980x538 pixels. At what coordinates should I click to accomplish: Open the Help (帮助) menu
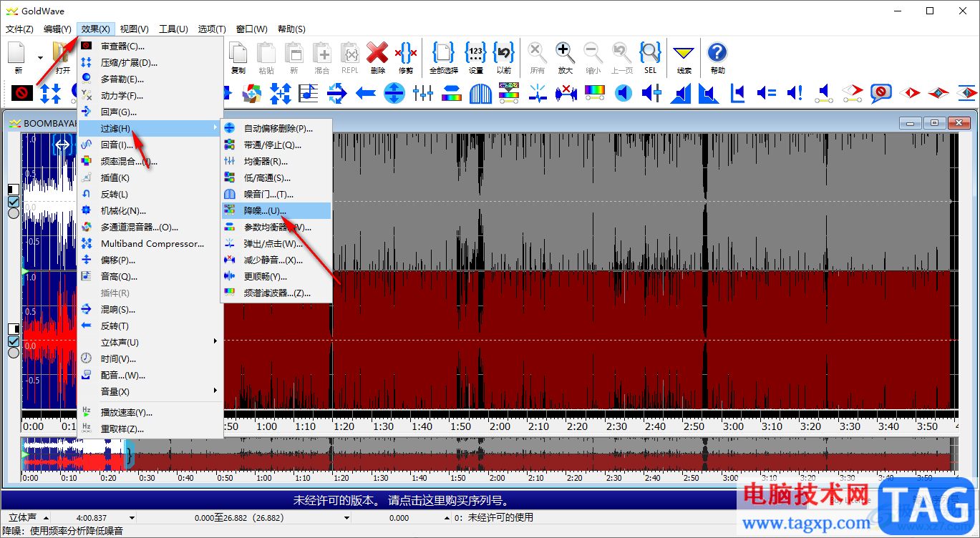[x=291, y=29]
